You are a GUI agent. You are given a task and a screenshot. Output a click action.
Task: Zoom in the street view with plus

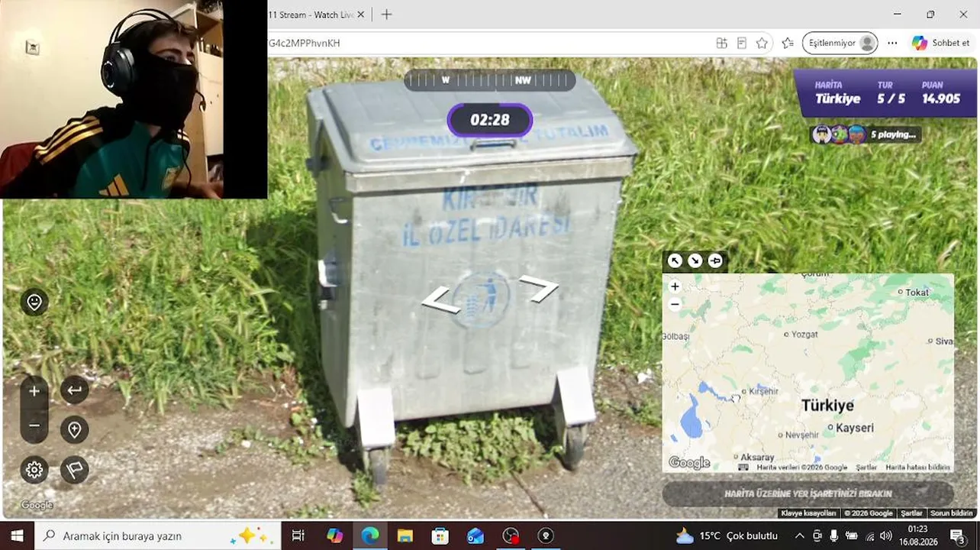pos(34,391)
